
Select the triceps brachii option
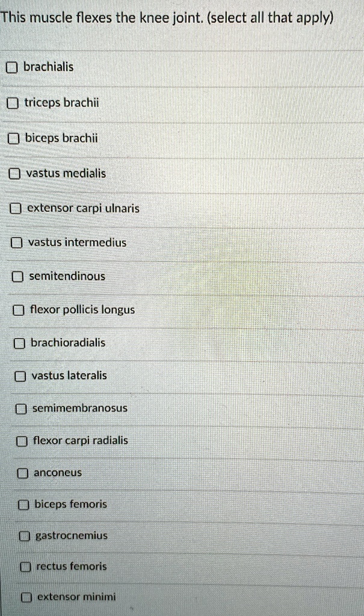(x=13, y=103)
